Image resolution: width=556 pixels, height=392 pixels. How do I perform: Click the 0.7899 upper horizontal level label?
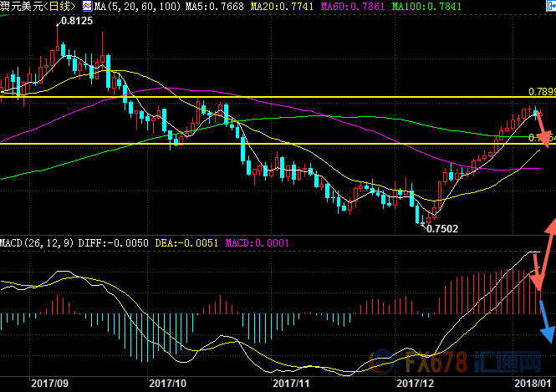point(541,91)
